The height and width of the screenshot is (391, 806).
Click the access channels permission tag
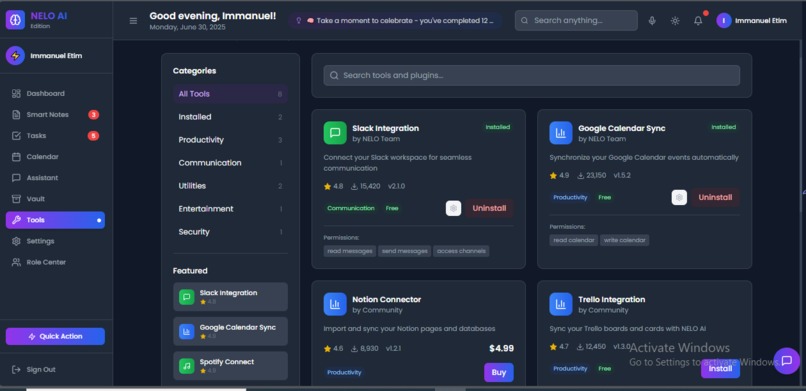point(461,251)
